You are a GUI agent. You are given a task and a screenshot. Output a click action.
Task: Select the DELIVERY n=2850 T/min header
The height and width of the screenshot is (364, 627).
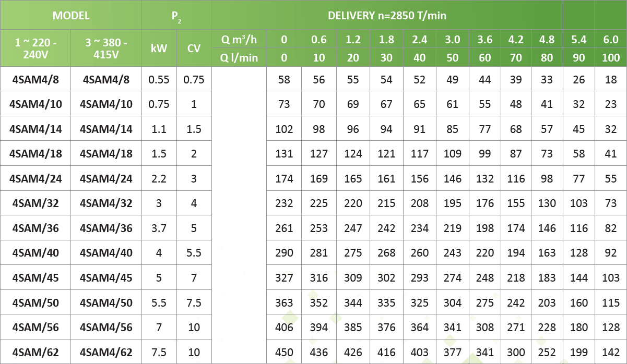click(x=387, y=15)
